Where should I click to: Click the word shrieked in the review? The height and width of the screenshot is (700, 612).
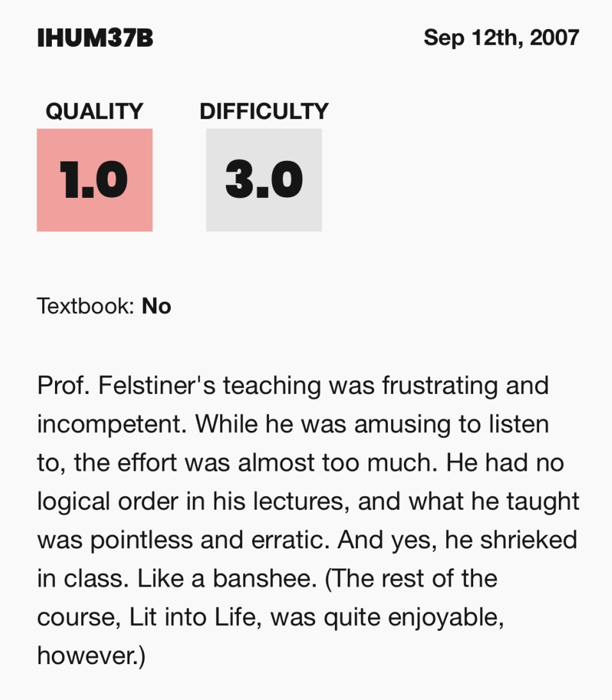529,540
